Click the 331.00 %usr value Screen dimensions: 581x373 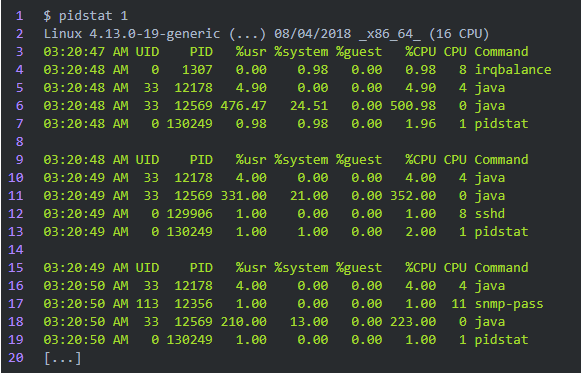(x=243, y=196)
